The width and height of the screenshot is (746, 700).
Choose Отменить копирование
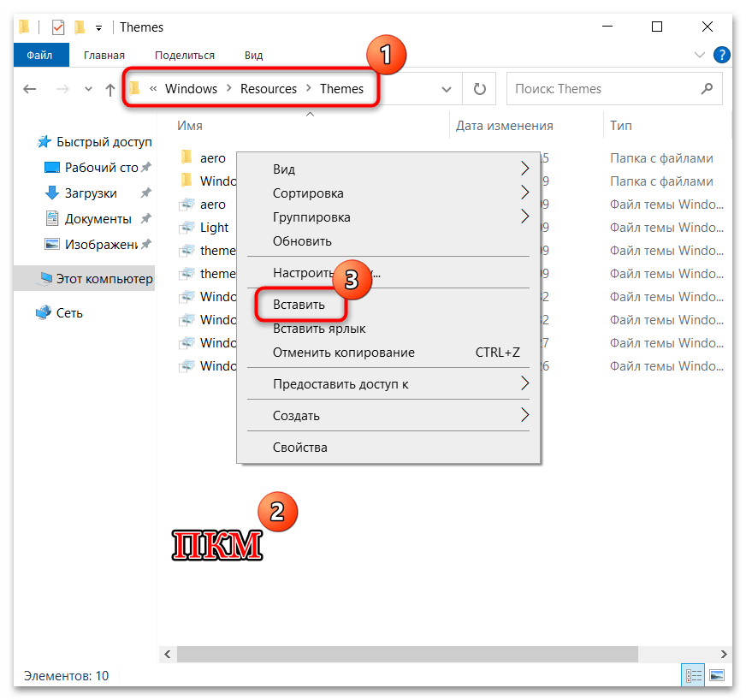tap(388, 353)
